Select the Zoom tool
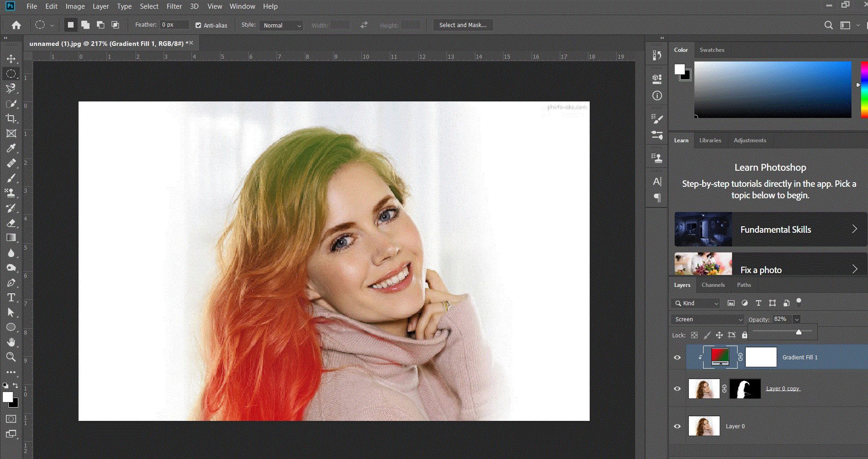Screen dimensions: 868x459 pyautogui.click(x=11, y=357)
